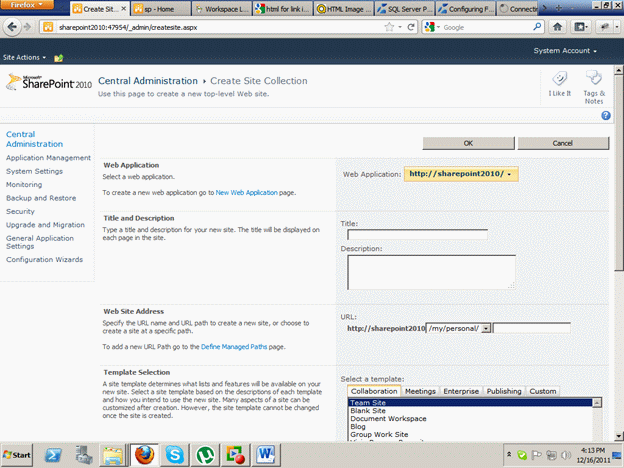Click the URL name input field
Viewport: 624px width, 468px height.
point(532,328)
